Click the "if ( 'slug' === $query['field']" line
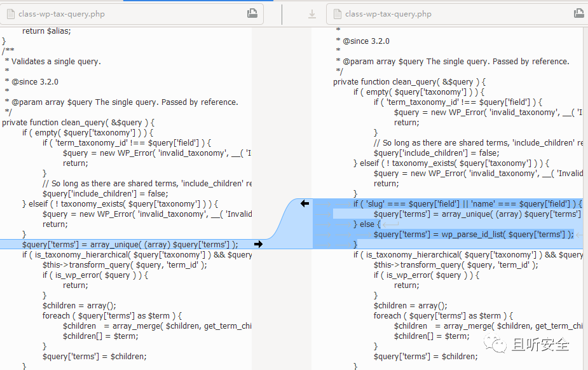 coord(468,204)
